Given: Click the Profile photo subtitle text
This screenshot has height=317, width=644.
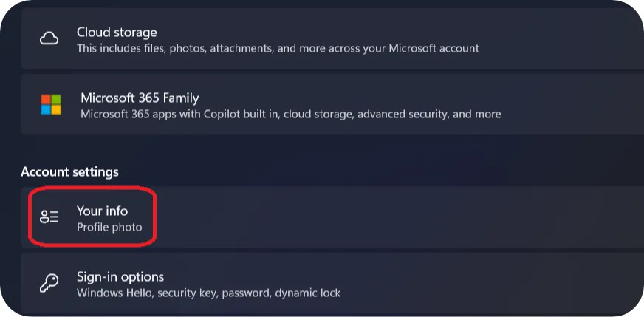Looking at the screenshot, I should tap(109, 227).
